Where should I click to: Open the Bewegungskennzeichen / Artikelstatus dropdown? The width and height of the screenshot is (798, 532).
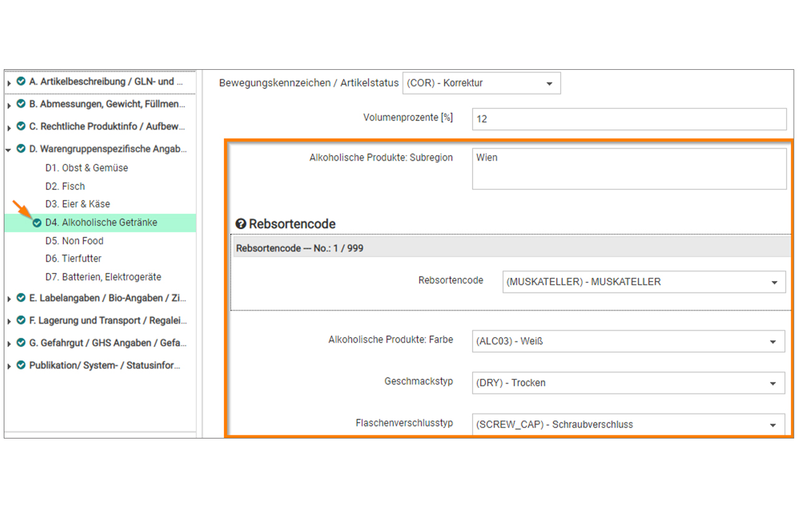(481, 83)
